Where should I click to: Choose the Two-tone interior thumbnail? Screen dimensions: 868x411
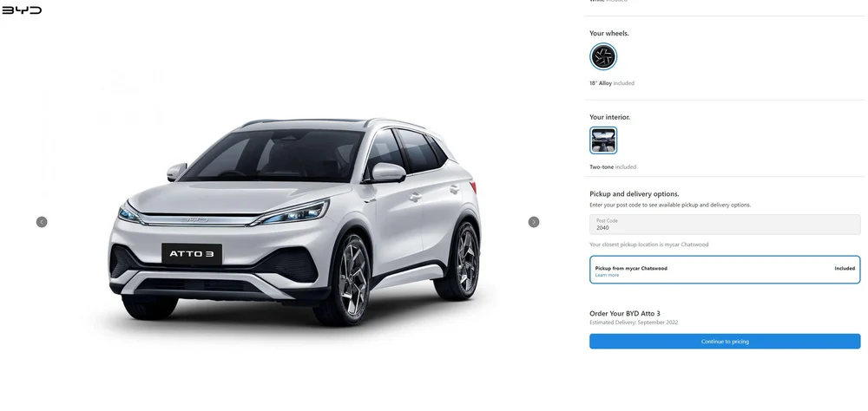pyautogui.click(x=603, y=140)
